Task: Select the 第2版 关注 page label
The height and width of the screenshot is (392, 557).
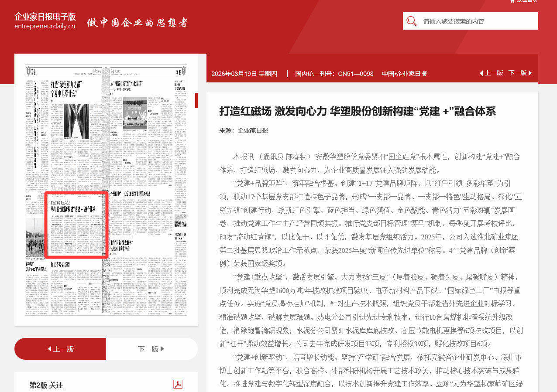Action: click(x=46, y=385)
